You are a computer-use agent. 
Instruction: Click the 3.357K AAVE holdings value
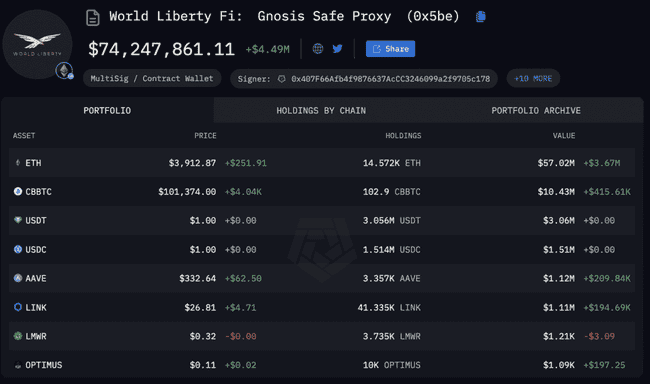pos(392,279)
